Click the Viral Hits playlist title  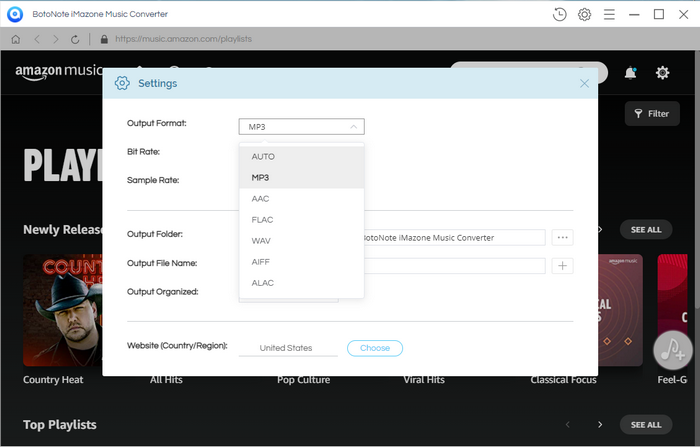coord(424,380)
